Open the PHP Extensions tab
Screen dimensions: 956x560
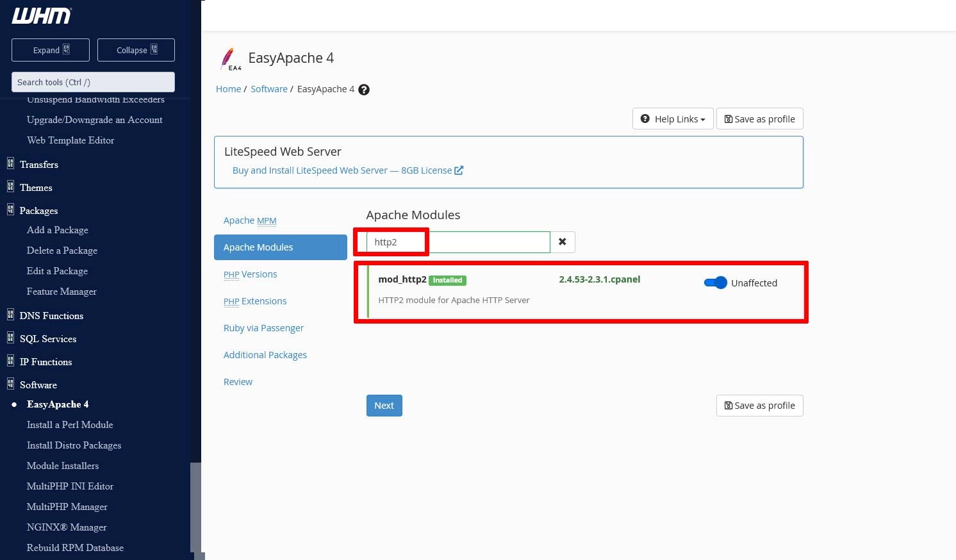coord(255,301)
